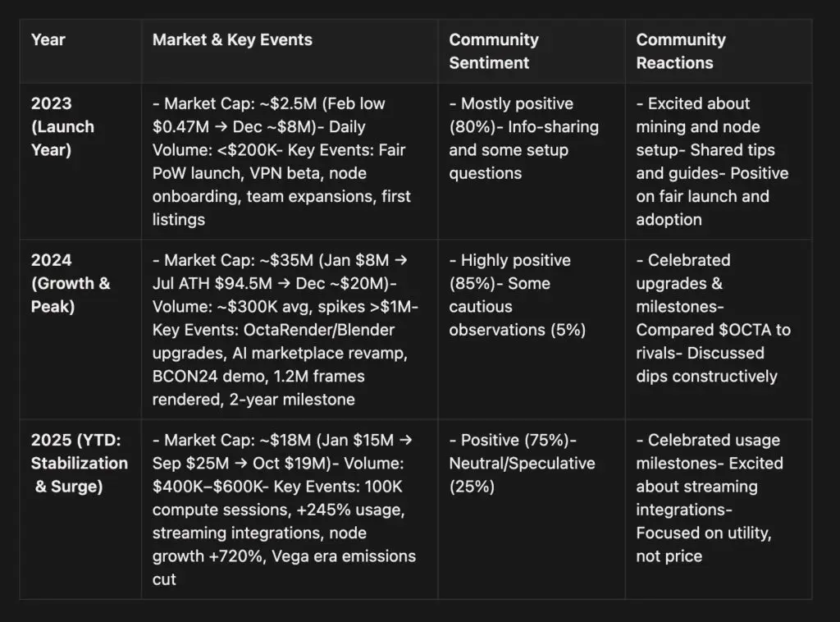Click the 2024 (Growth & Peak) cell
The image size is (840, 622).
[71, 283]
